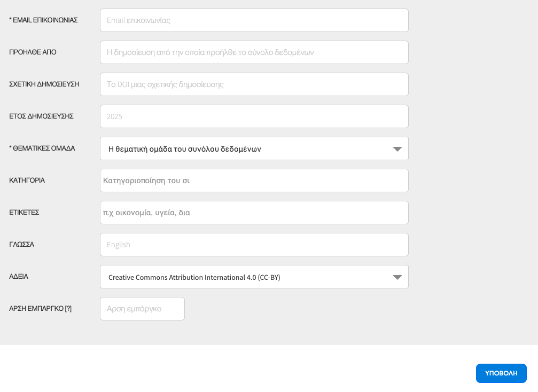Click the 'ΣΧΕΤΙΚΗ ΔΗΜΟΣΙΕΥΣΗ' label

[44, 84]
